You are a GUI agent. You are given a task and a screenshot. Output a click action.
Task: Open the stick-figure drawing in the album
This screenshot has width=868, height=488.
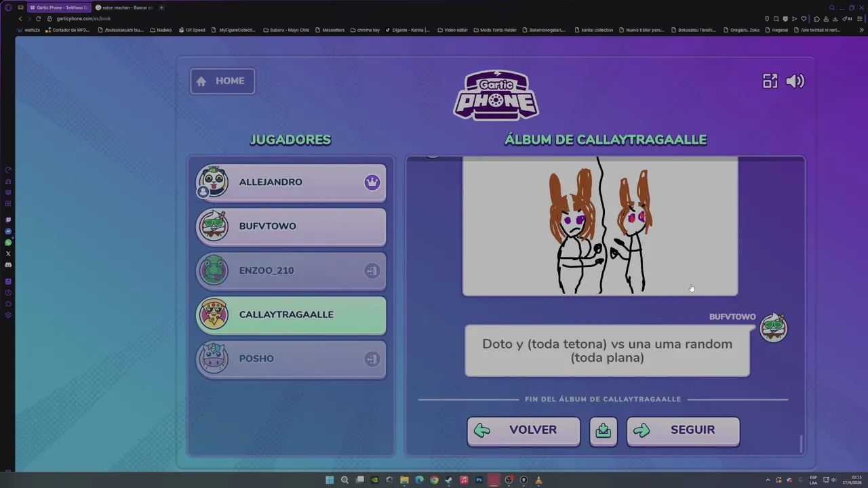(x=600, y=226)
